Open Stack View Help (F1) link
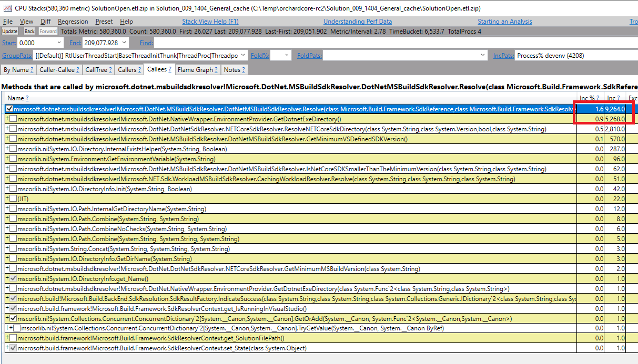 [210, 22]
